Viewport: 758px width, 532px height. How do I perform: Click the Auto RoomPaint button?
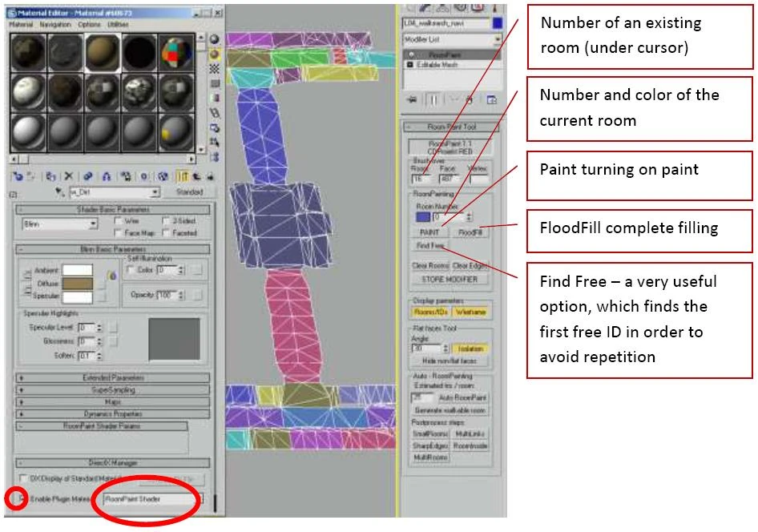(x=462, y=397)
